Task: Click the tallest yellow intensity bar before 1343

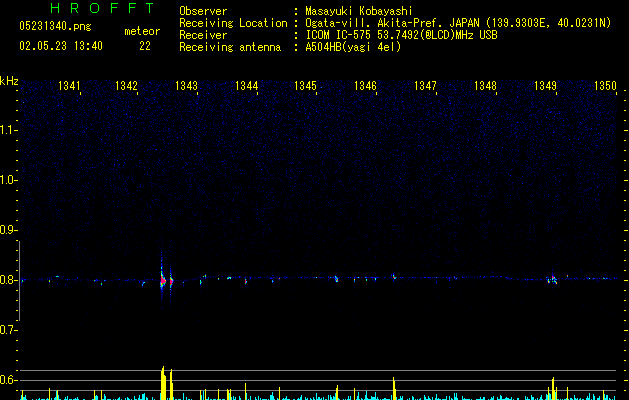Action: (x=163, y=383)
